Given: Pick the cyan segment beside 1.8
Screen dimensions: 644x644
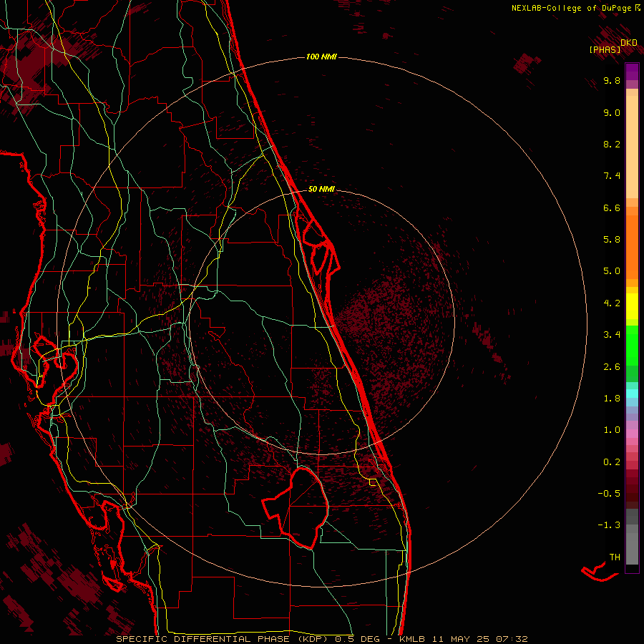Looking at the screenshot, I should click(x=632, y=394).
